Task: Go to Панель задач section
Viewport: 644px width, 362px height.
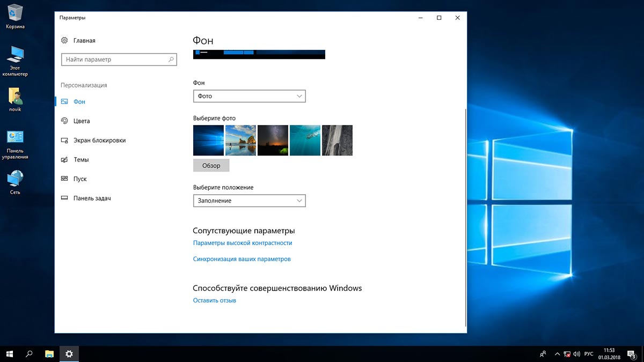Action: coord(92,198)
